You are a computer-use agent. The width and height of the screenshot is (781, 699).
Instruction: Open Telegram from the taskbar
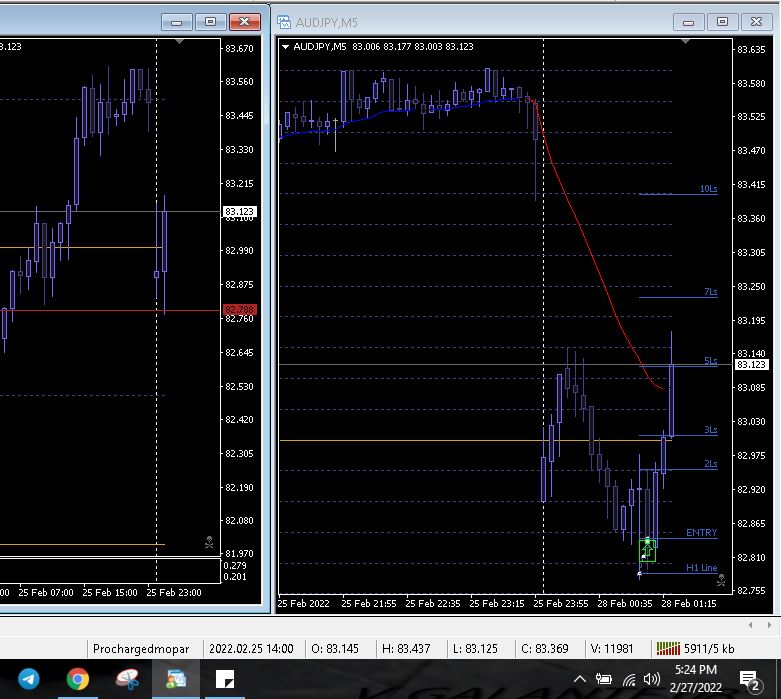coord(29,679)
